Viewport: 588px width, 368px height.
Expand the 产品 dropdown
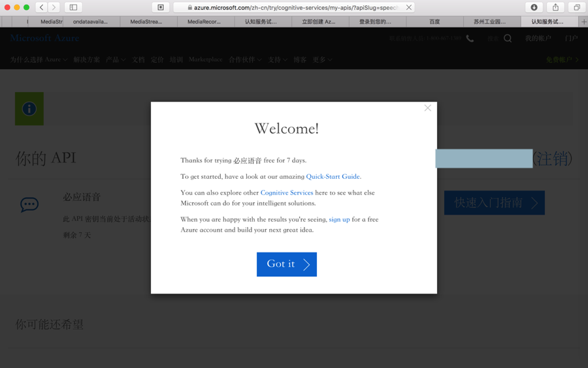(x=116, y=59)
